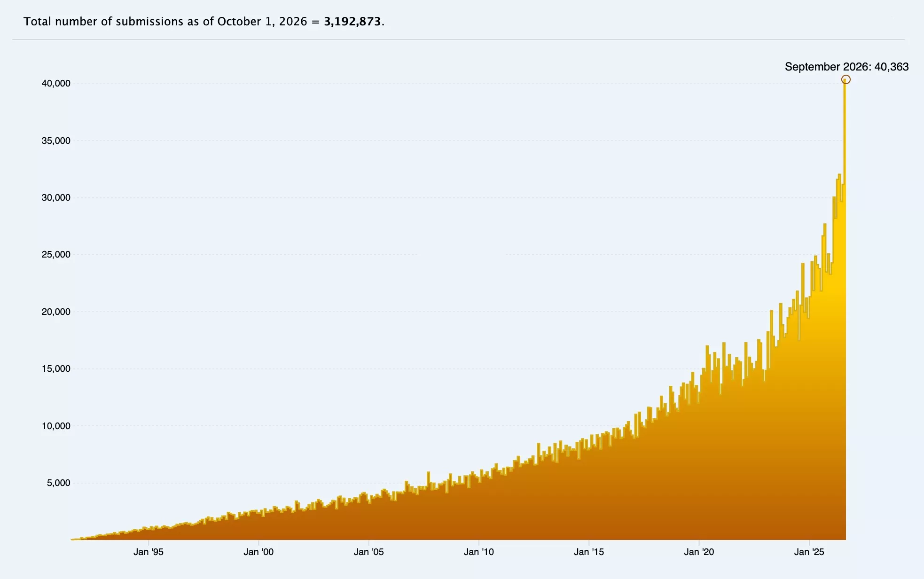The image size is (924, 579).
Task: Click the Jan '25 x-axis label
Action: pos(809,552)
